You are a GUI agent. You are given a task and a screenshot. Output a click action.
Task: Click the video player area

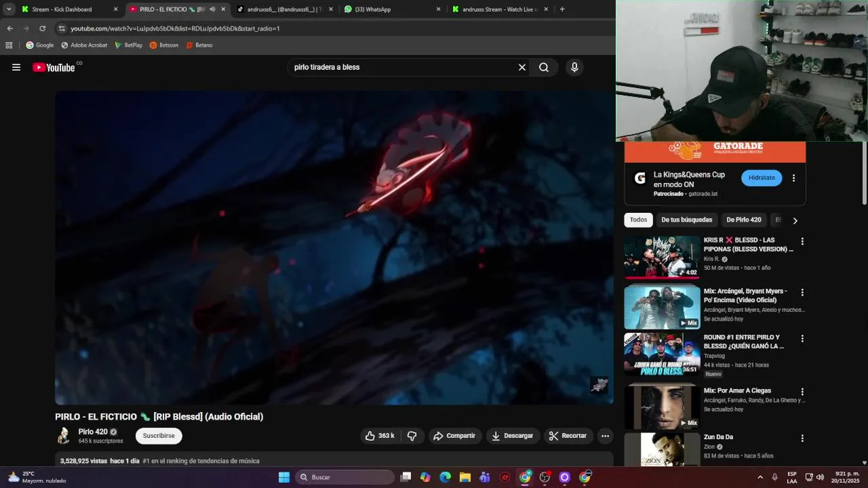tap(334, 247)
